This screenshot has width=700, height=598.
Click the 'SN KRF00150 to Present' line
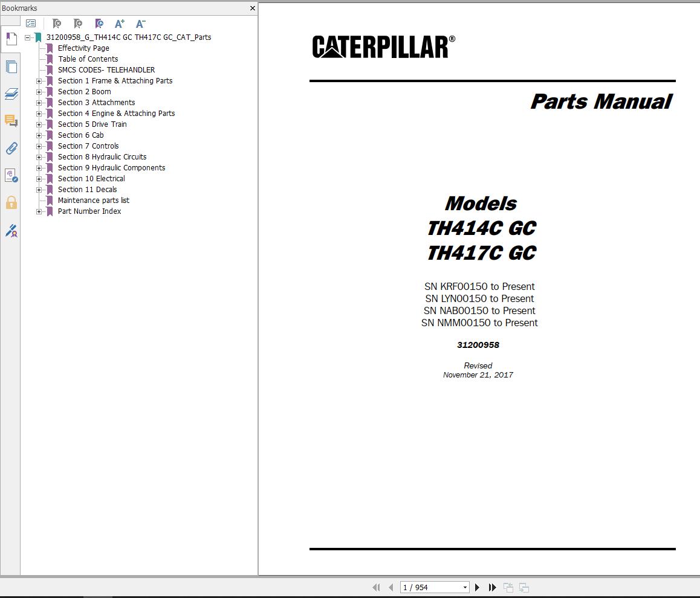tap(479, 287)
